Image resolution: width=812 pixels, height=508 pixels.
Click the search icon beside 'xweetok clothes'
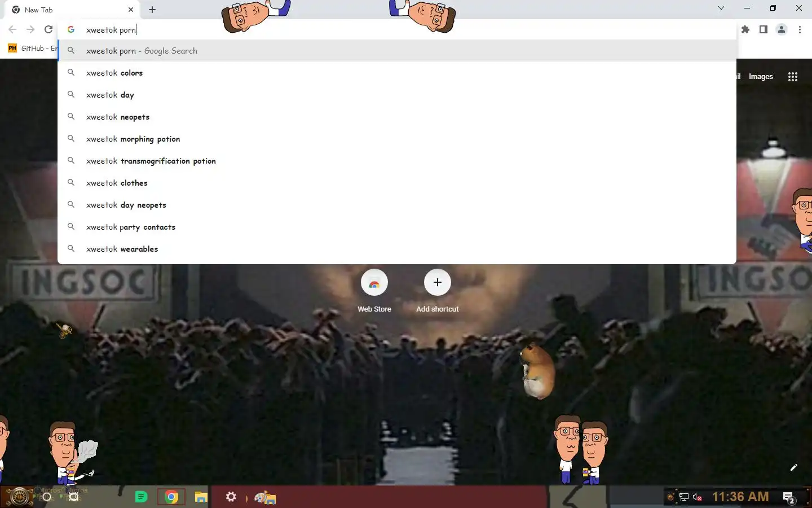tap(71, 182)
